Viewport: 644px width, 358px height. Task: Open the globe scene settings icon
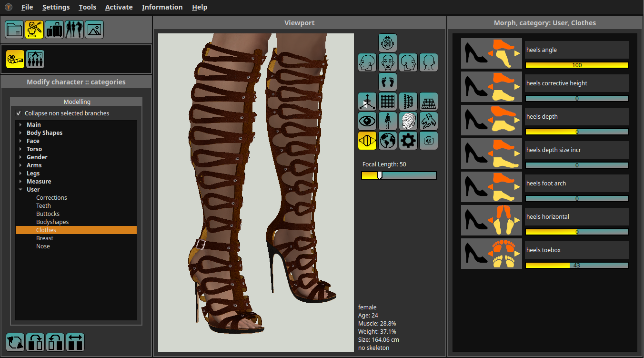click(x=388, y=141)
